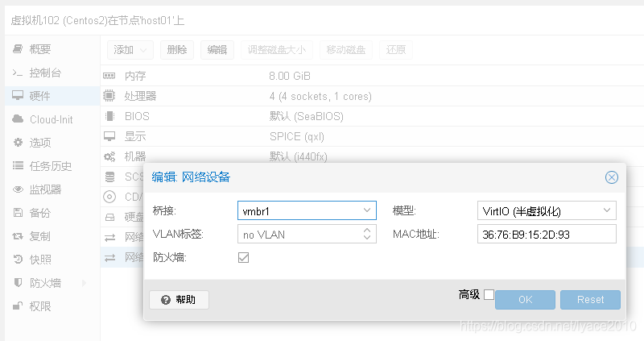Select the 默认 (SeaBIOS) value
The height and width of the screenshot is (341, 644).
coord(307,116)
